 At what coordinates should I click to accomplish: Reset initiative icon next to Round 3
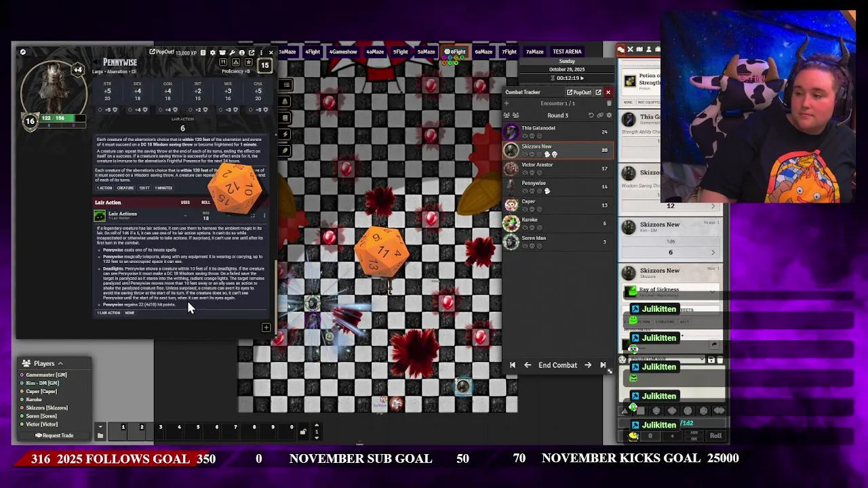(x=591, y=115)
